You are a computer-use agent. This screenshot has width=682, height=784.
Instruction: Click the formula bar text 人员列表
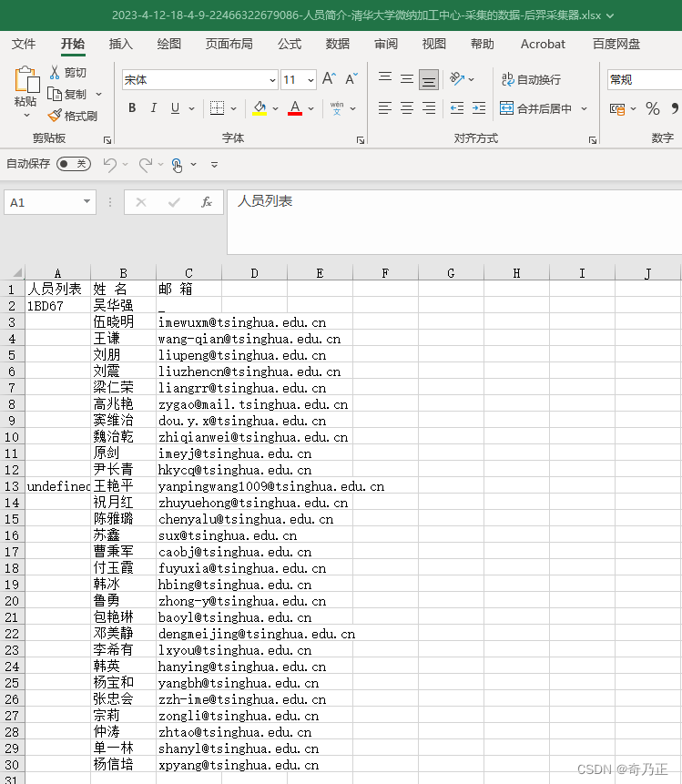tap(265, 201)
